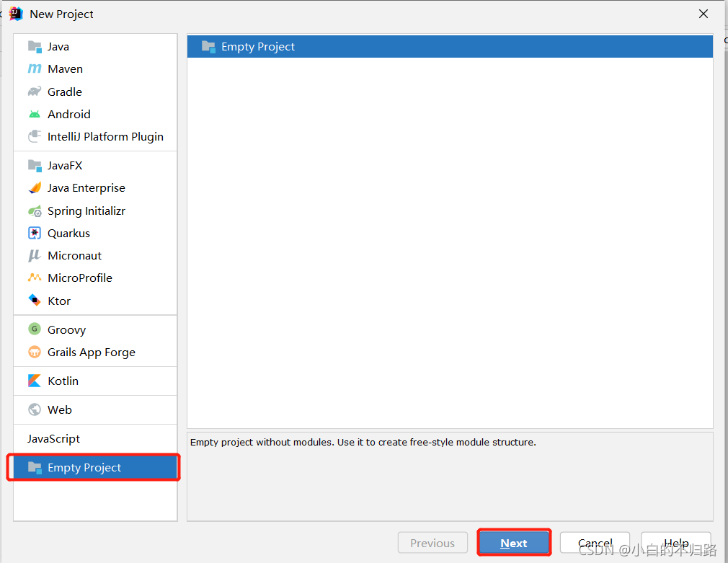Cancel the New Project dialog
Image resolution: width=728 pixels, height=563 pixels.
tap(595, 543)
